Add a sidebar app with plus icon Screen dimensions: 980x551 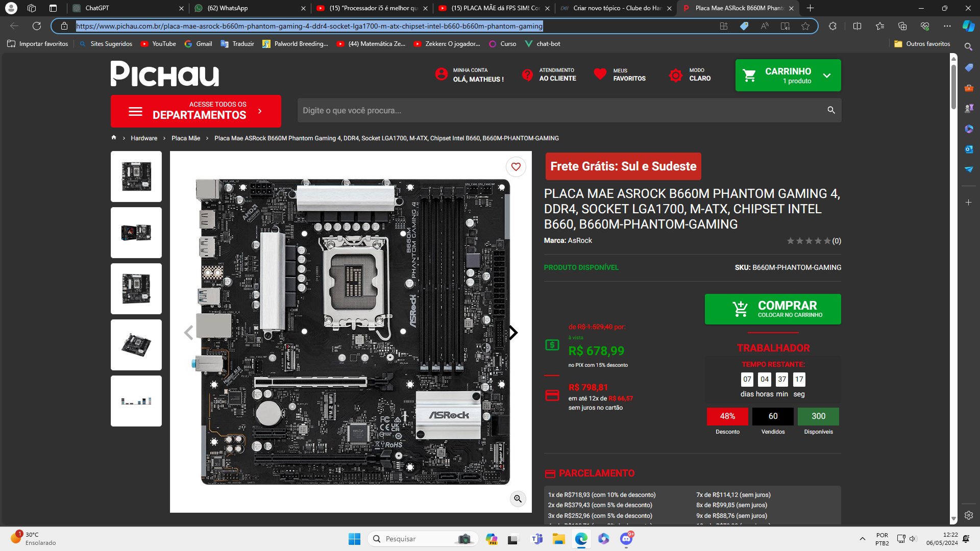point(968,203)
